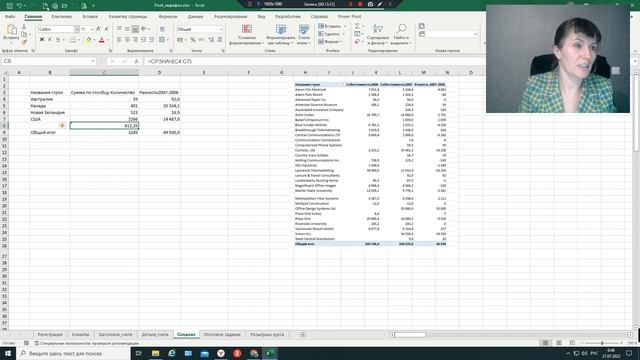Apply bold formatting
Viewport: 640px width, 360px height.
tap(42, 40)
